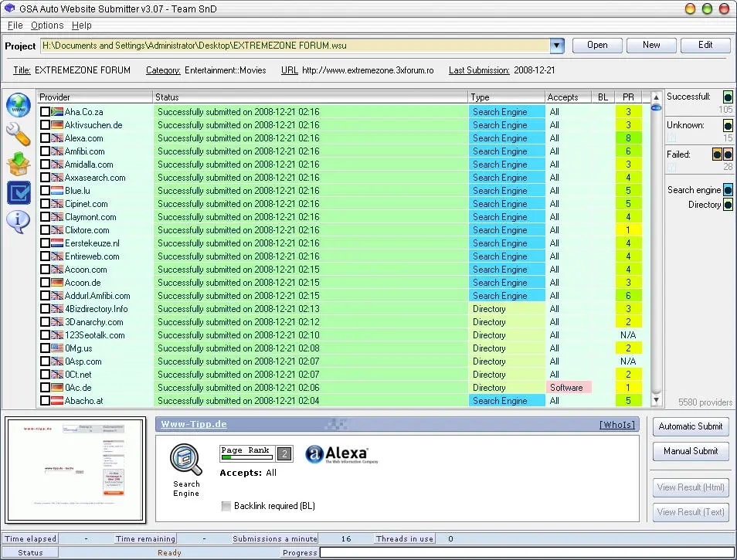This screenshot has width=737, height=560.
Task: Click the flag icon beside Aha.Co.za
Action: click(x=57, y=112)
